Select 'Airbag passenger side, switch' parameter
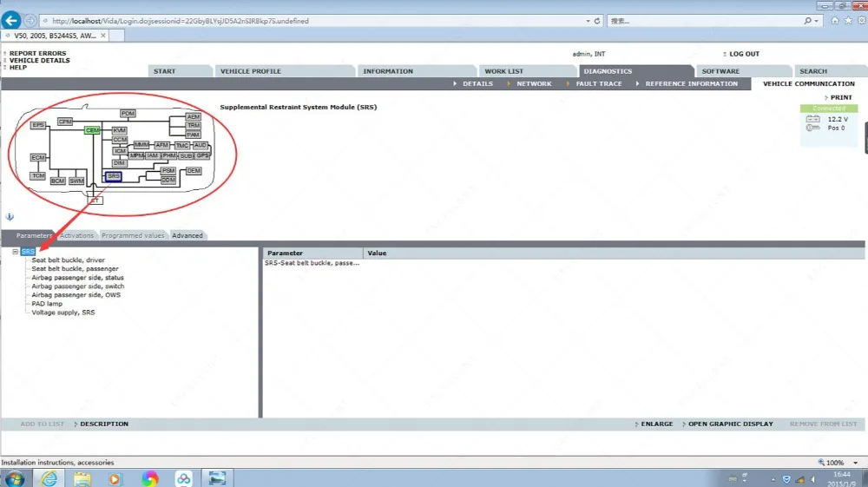Image resolution: width=868 pixels, height=487 pixels. [78, 286]
